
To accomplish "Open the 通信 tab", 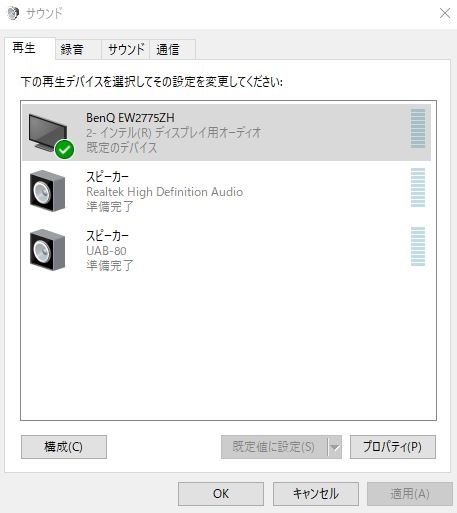I will (x=172, y=50).
